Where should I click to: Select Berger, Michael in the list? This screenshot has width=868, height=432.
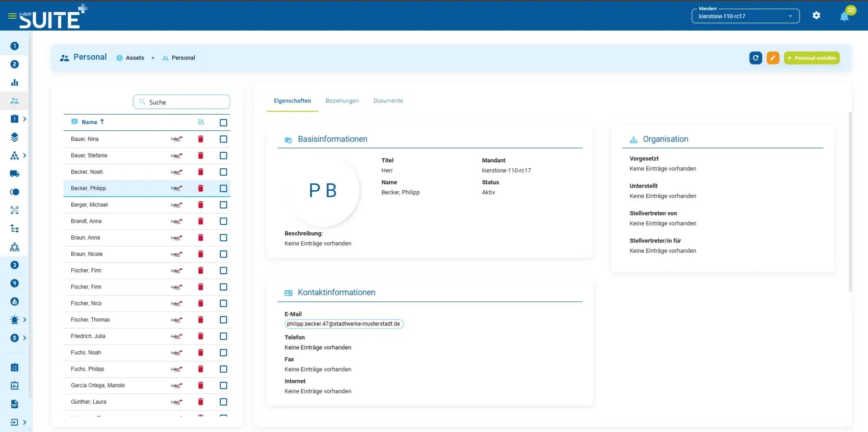coord(89,205)
